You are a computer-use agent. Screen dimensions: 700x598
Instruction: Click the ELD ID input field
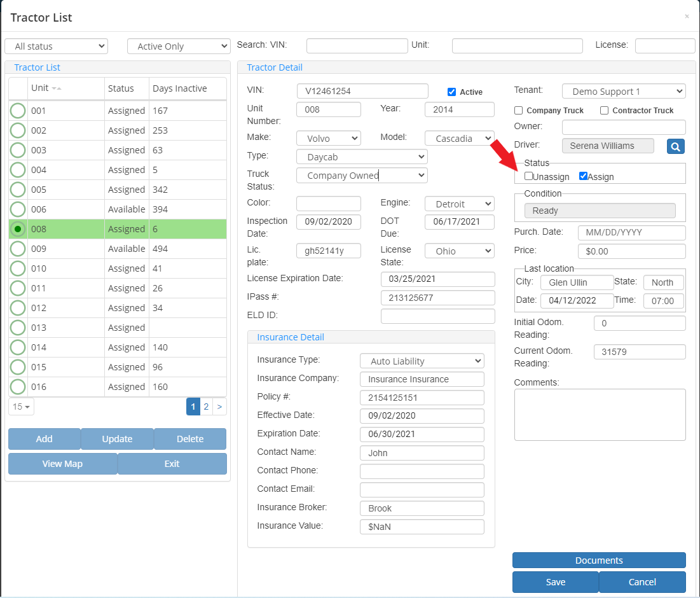pyautogui.click(x=437, y=316)
